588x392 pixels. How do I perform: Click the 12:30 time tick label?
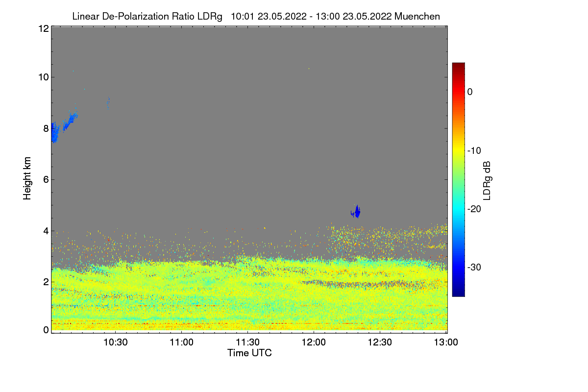(x=380, y=342)
